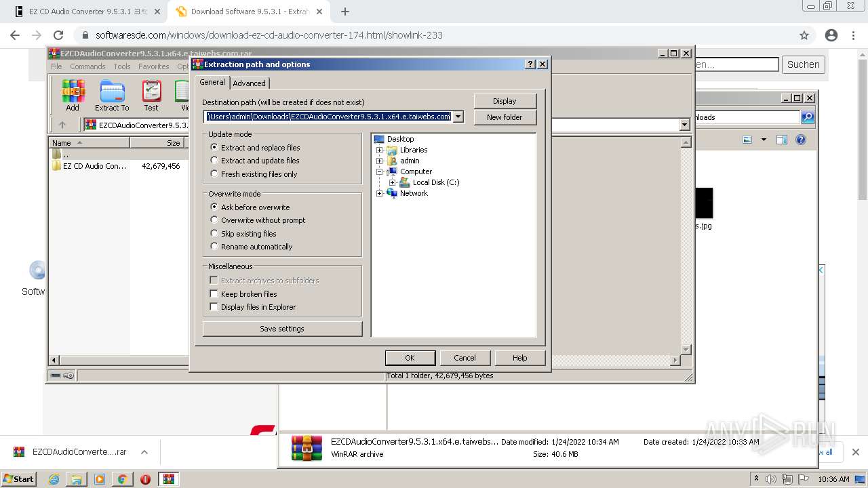Switch to the Advanced tab

(250, 83)
